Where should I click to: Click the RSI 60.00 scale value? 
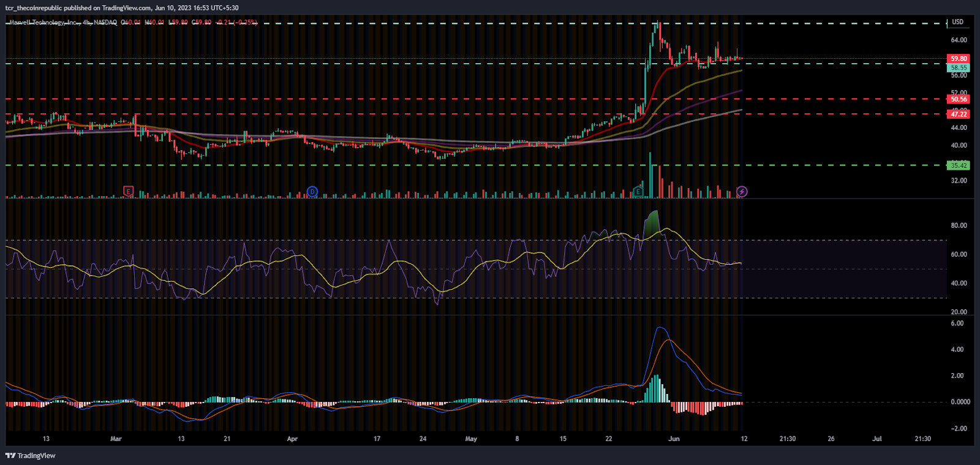click(959, 254)
